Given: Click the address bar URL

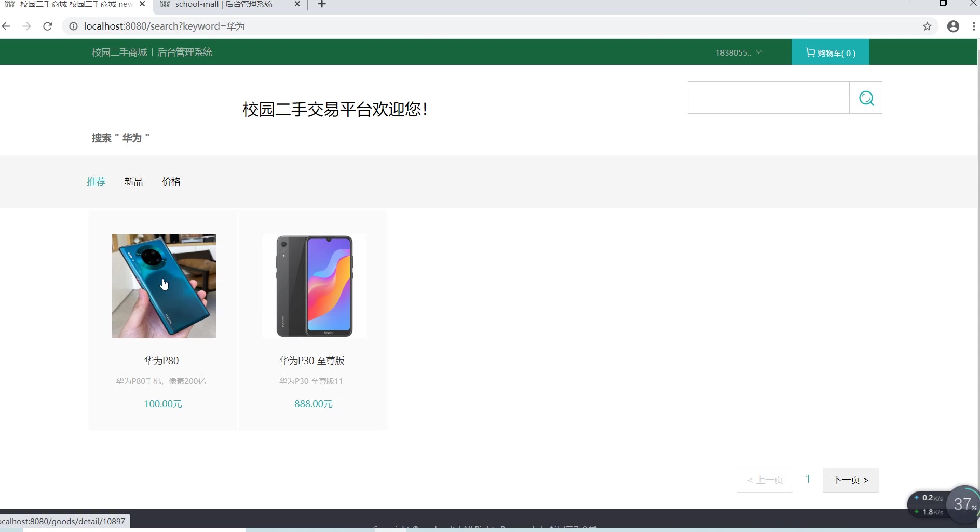Looking at the screenshot, I should click(164, 26).
